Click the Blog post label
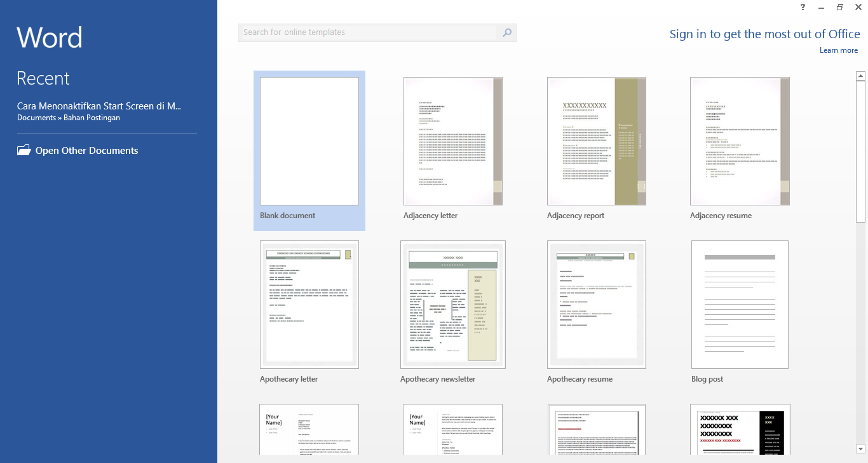The height and width of the screenshot is (463, 868). [x=707, y=379]
